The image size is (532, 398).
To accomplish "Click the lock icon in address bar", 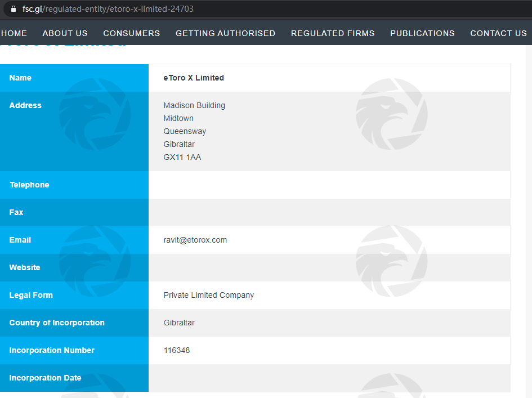I will pyautogui.click(x=14, y=9).
